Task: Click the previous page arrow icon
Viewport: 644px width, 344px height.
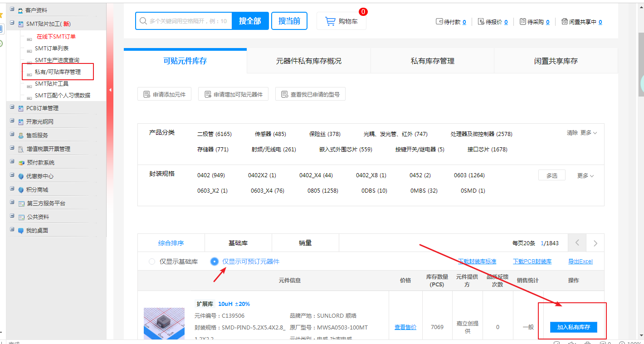Action: [x=577, y=243]
